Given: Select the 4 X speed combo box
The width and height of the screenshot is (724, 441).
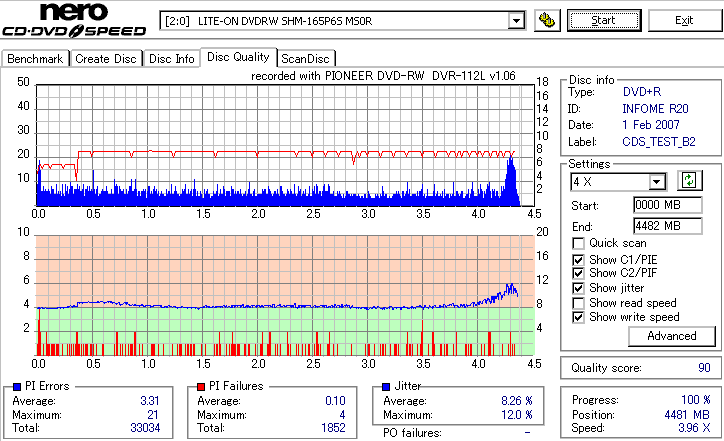Looking at the screenshot, I should tap(618, 182).
